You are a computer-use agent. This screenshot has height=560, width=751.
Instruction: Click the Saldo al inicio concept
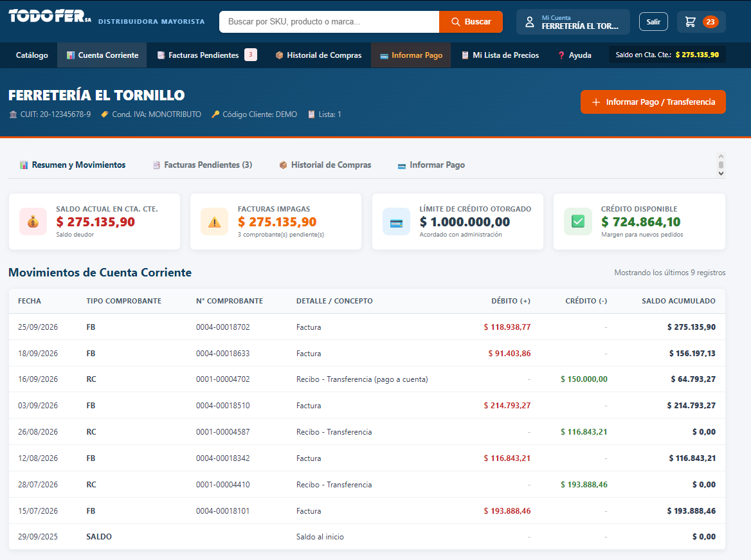coord(320,537)
